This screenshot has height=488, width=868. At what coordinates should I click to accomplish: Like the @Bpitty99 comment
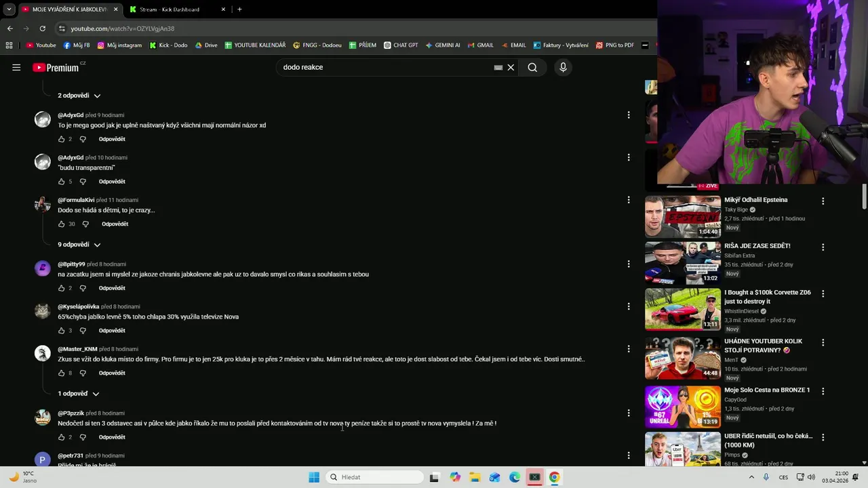point(62,288)
